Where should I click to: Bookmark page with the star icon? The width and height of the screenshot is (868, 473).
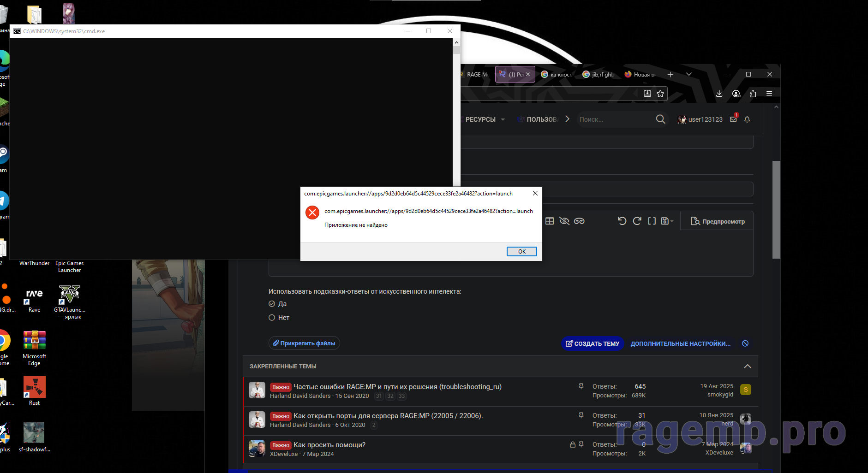coord(660,94)
